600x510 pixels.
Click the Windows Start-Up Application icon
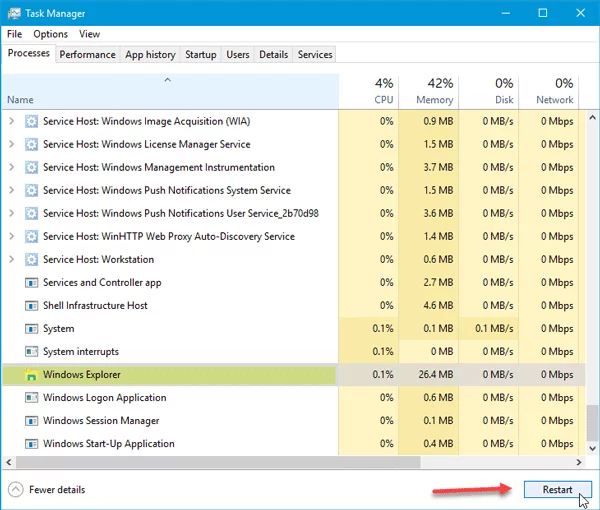[31, 444]
